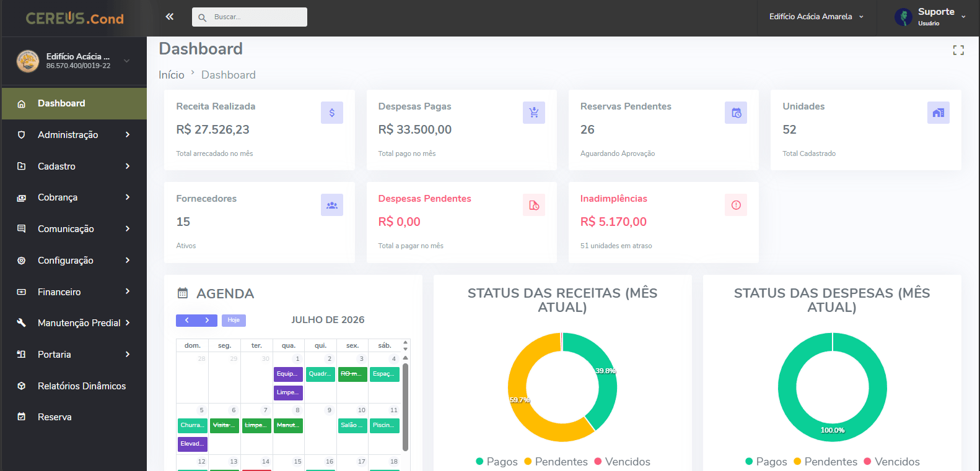Toggle fullscreen with the expand icon
Screen dimensions: 980x471
[x=958, y=50]
